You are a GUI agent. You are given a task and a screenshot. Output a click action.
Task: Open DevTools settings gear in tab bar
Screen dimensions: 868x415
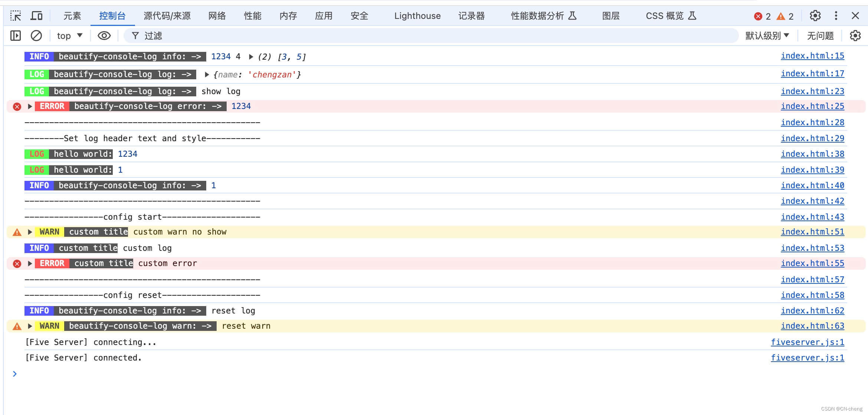(815, 16)
